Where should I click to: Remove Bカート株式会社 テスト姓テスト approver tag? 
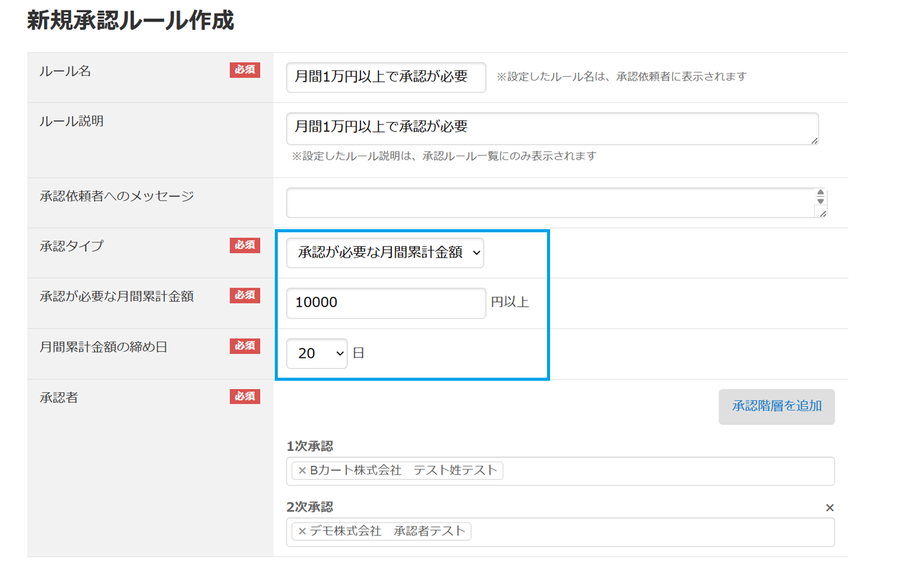[302, 471]
